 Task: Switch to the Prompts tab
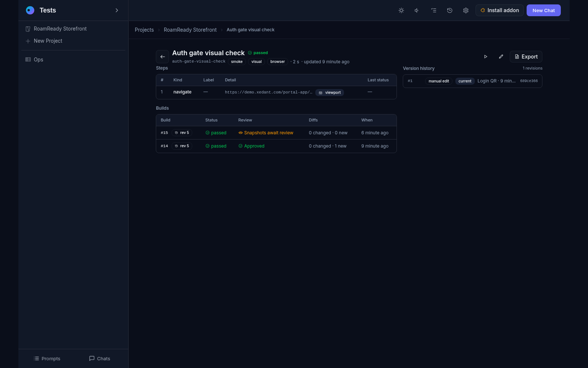point(47,358)
